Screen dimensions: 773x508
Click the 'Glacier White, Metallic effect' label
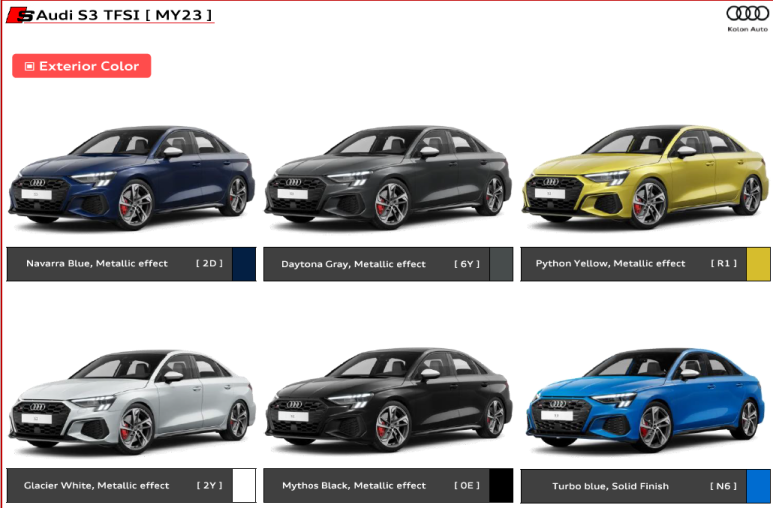(97, 485)
